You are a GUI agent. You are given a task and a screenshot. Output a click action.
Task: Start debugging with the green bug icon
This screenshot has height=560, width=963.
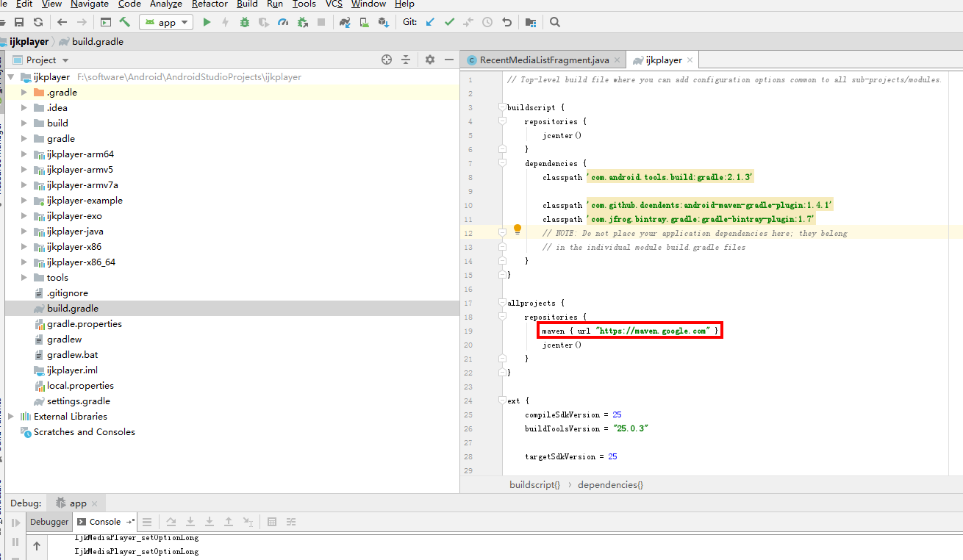[x=244, y=23]
